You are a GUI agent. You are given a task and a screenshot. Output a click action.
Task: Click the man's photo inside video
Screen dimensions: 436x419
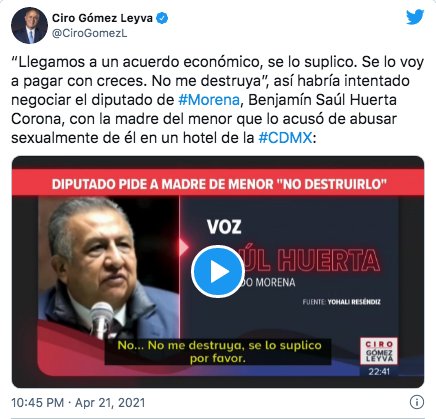pyautogui.click(x=109, y=267)
